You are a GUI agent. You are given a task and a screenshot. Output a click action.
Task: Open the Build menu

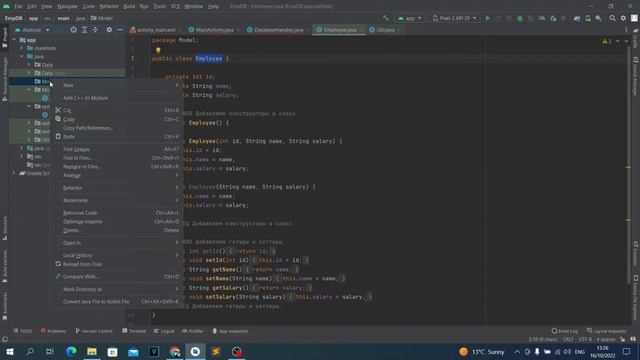point(129,6)
